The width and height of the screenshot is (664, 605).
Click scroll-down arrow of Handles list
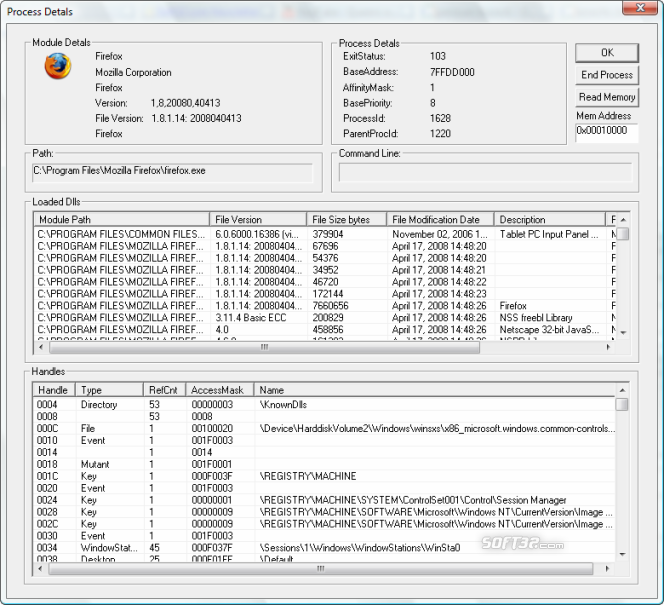622,554
